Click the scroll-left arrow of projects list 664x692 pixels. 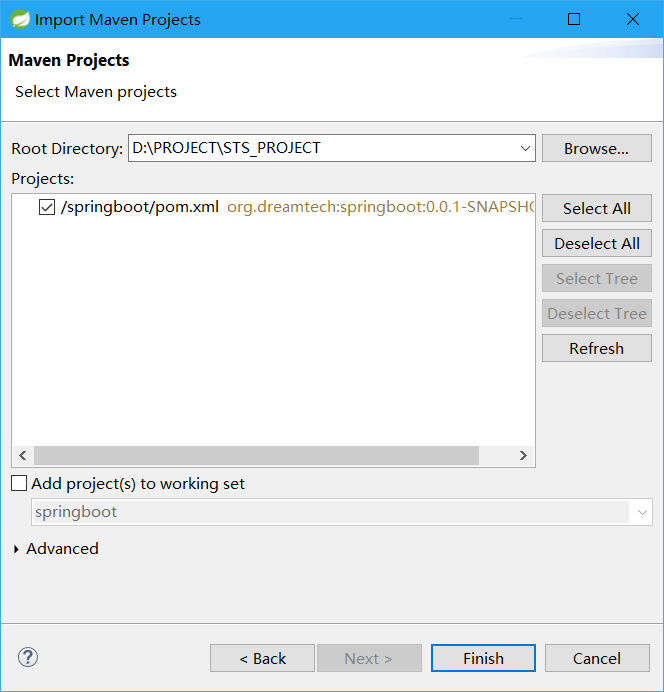tap(23, 455)
